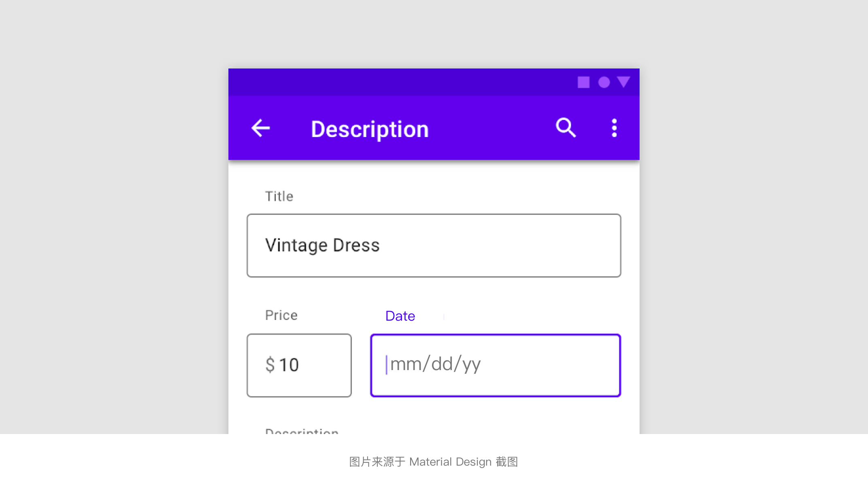The height and width of the screenshot is (481, 868).
Task: Click the triangle icon in the status bar
Action: (x=623, y=82)
